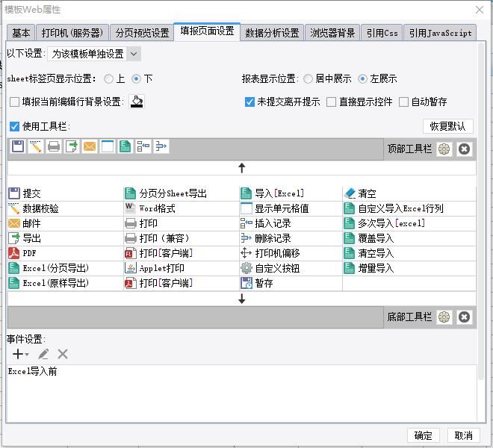Select the Word格式 tool item
Viewport: 493px width, 448px height.
click(x=182, y=208)
